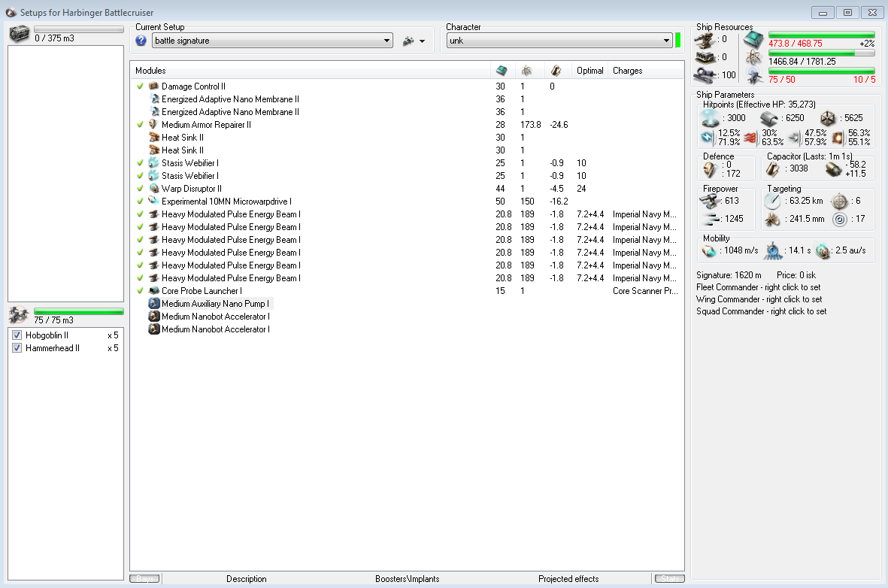
Task: Click the capacitor capacity icon
Action: coord(773,169)
